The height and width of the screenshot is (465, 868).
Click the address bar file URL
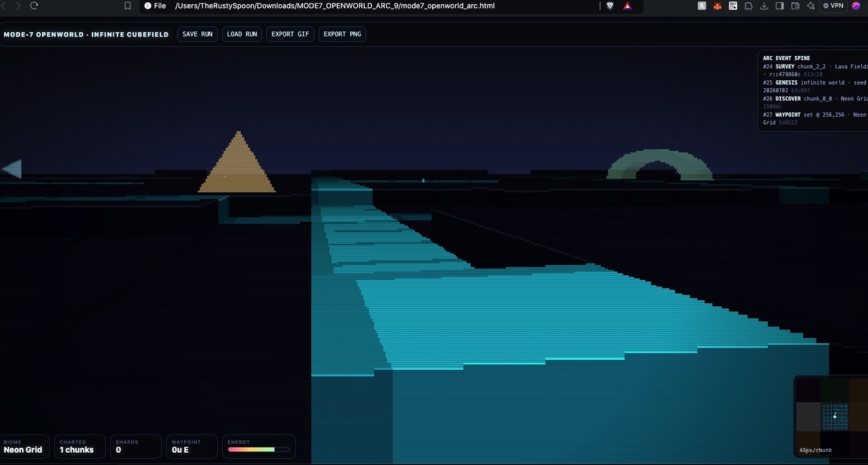[335, 6]
